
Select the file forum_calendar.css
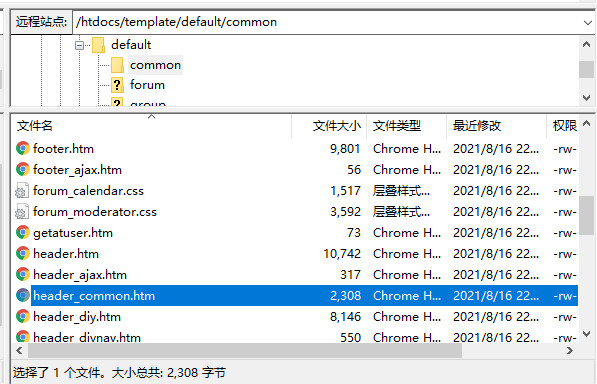pos(88,191)
